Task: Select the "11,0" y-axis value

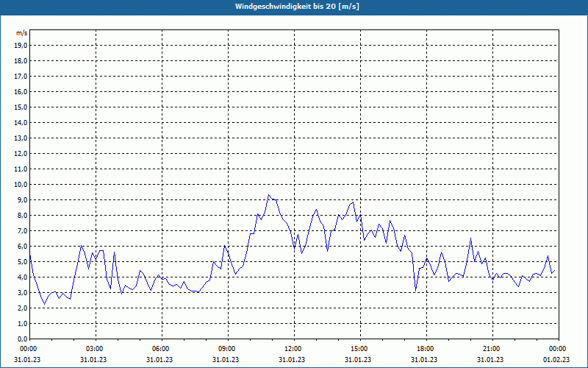Action: [x=21, y=169]
